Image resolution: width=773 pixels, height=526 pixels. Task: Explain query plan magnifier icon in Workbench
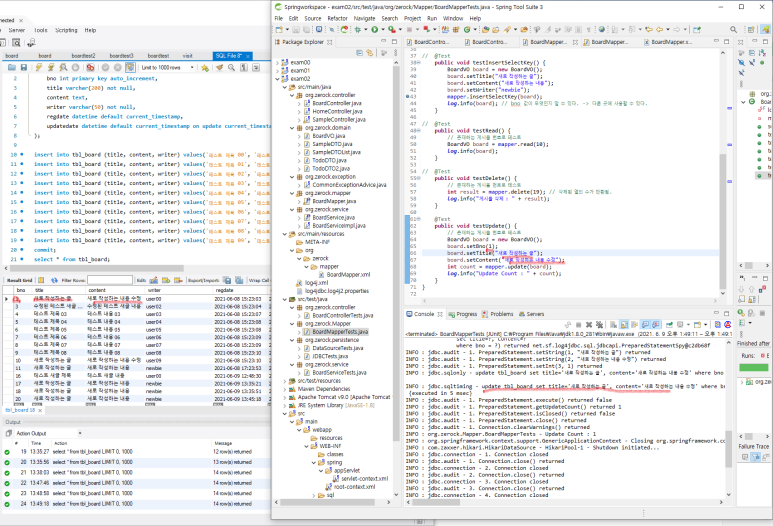(63, 68)
